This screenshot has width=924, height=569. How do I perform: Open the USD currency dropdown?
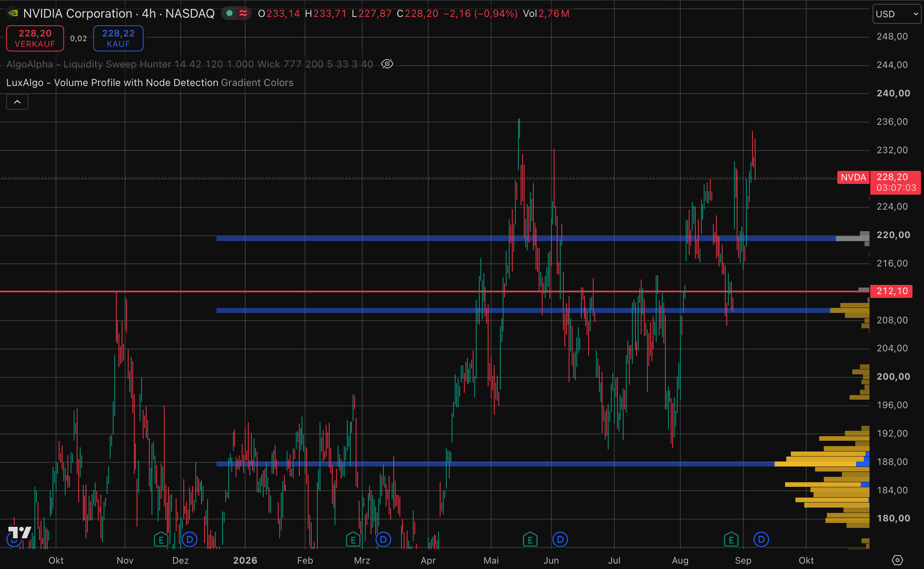[x=897, y=14]
